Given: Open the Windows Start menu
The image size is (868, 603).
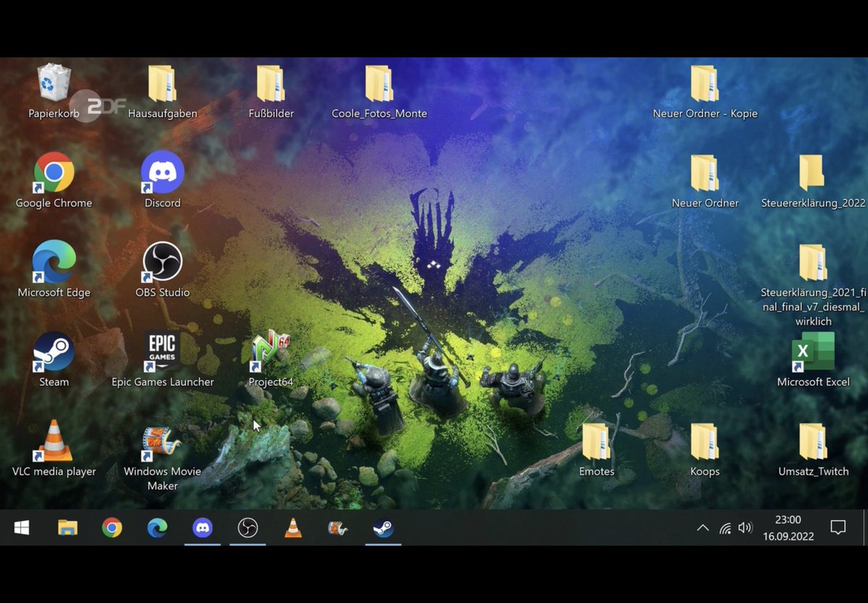Looking at the screenshot, I should coord(22,528).
